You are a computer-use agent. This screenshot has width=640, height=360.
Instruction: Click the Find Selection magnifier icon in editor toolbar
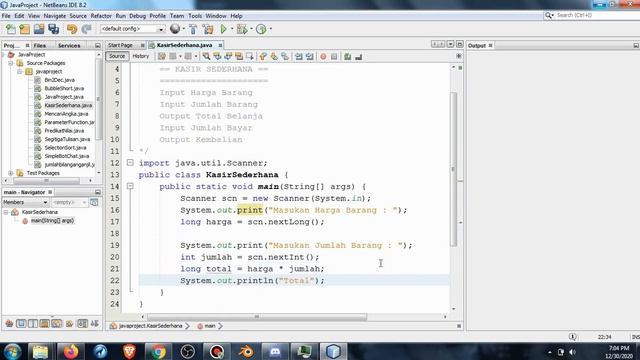(x=207, y=56)
